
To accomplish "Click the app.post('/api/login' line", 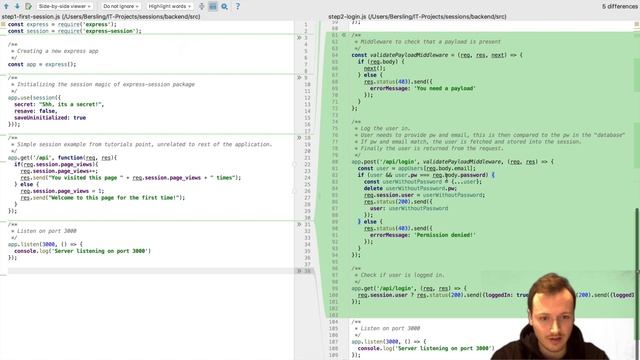I will point(453,162).
